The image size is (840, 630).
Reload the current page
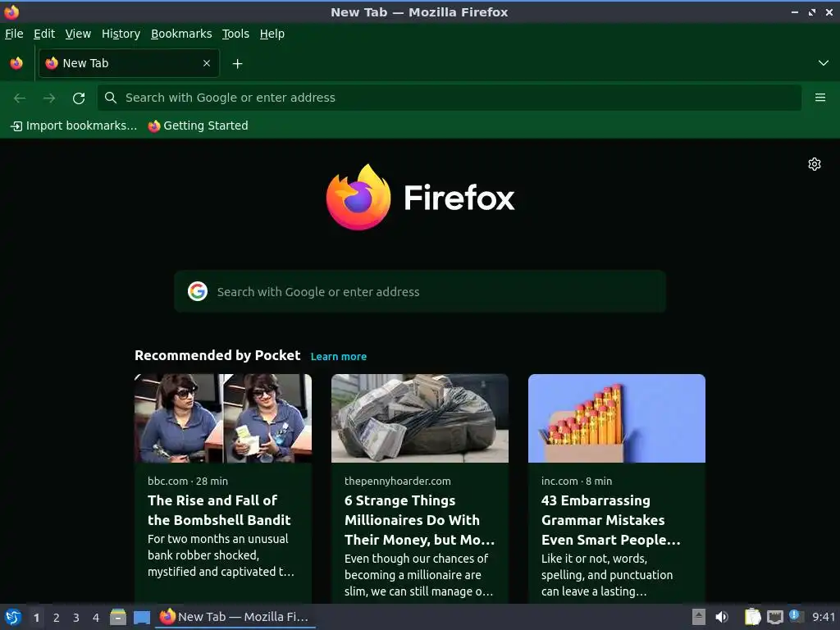79,98
